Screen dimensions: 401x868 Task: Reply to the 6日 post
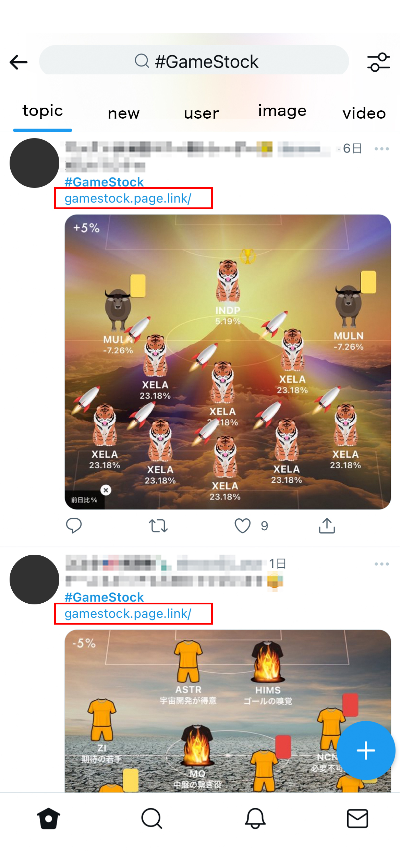coord(74,526)
